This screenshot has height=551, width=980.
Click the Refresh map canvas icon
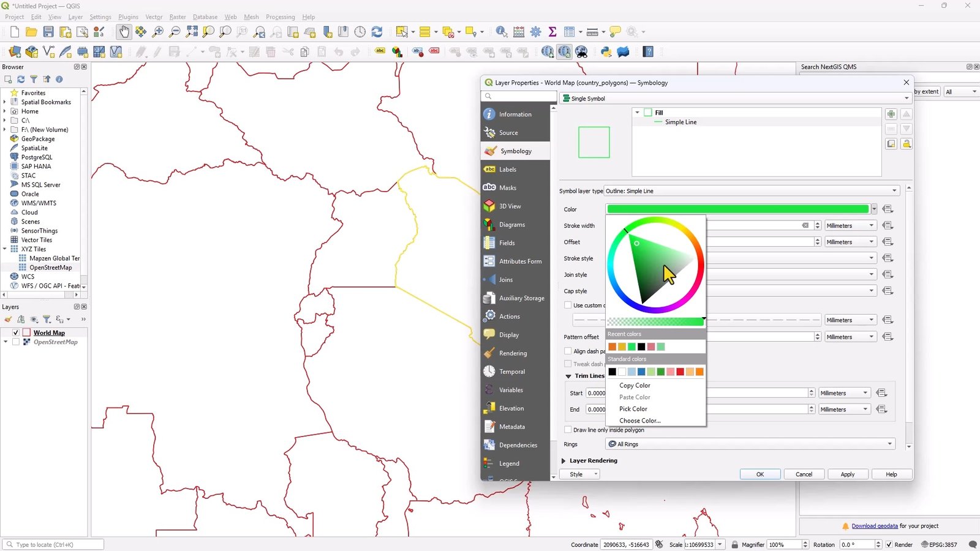[376, 31]
